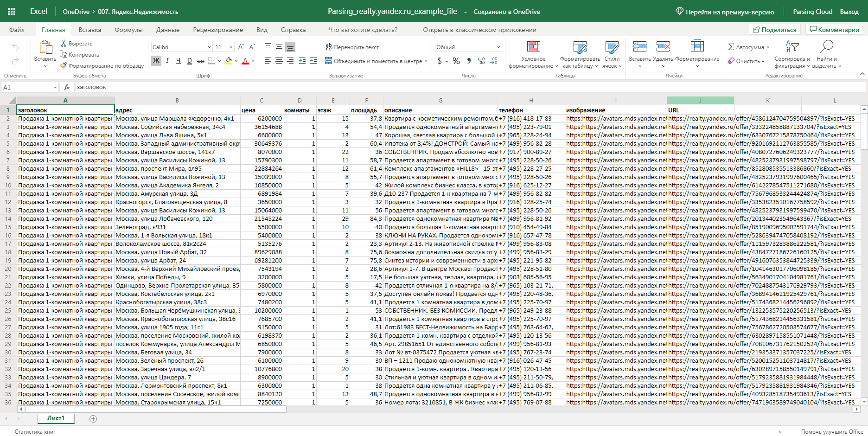Align text left icon
Screen dimensions: 868x436
268,61
